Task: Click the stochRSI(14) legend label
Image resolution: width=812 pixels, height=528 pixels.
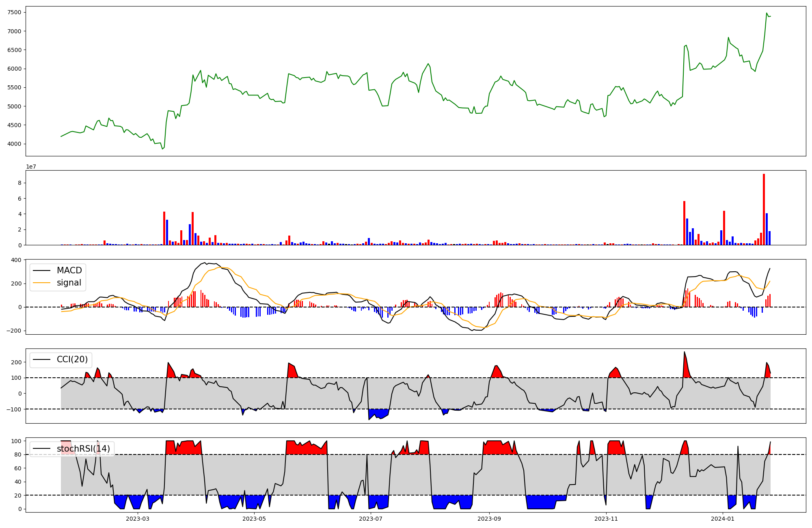Action: 83,449
